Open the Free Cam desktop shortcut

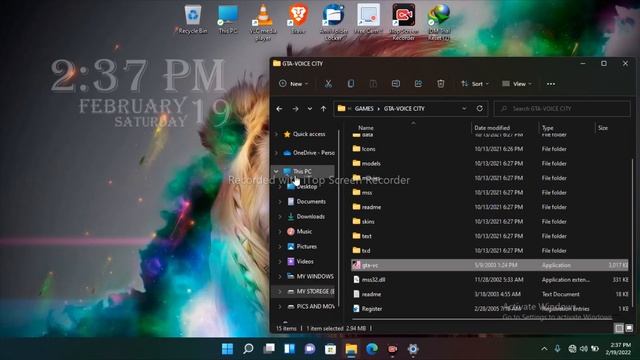[368, 19]
